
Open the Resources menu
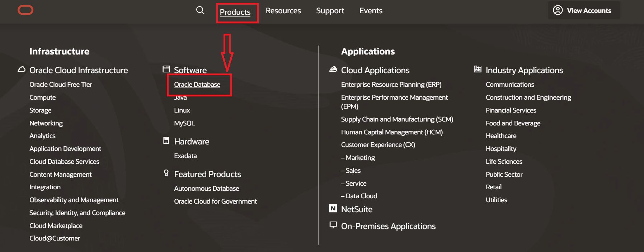point(283,11)
